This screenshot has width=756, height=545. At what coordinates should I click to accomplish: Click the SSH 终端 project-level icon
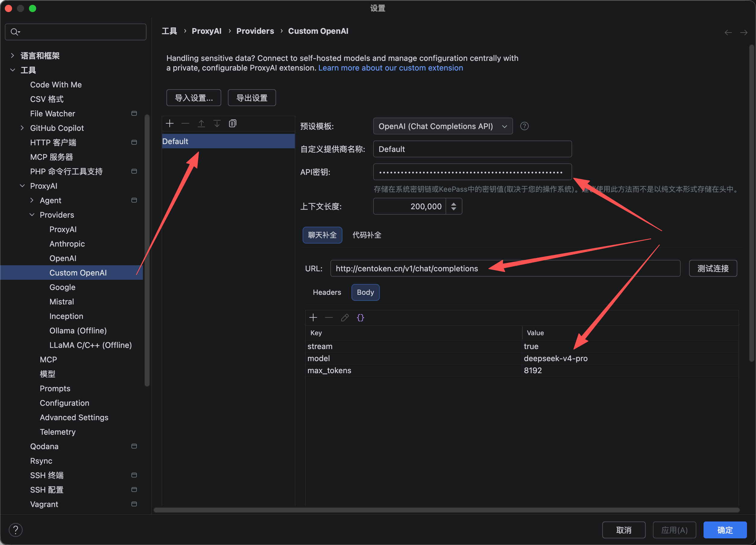coord(134,475)
